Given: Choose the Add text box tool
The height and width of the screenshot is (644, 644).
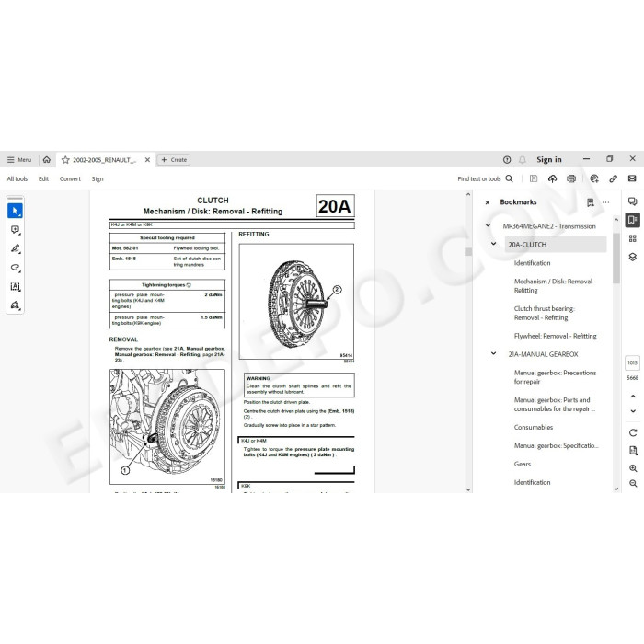Looking at the screenshot, I should pyautogui.click(x=16, y=286).
